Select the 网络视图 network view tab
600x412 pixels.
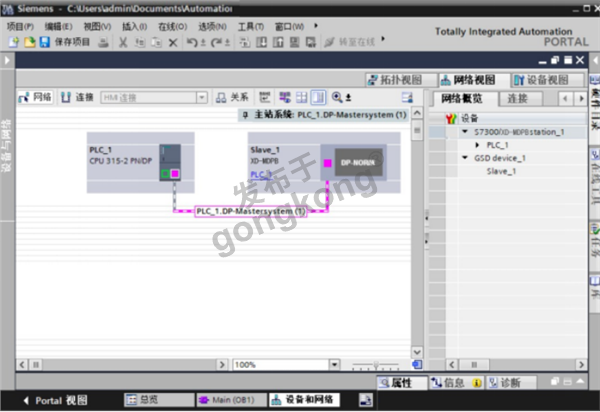click(474, 80)
